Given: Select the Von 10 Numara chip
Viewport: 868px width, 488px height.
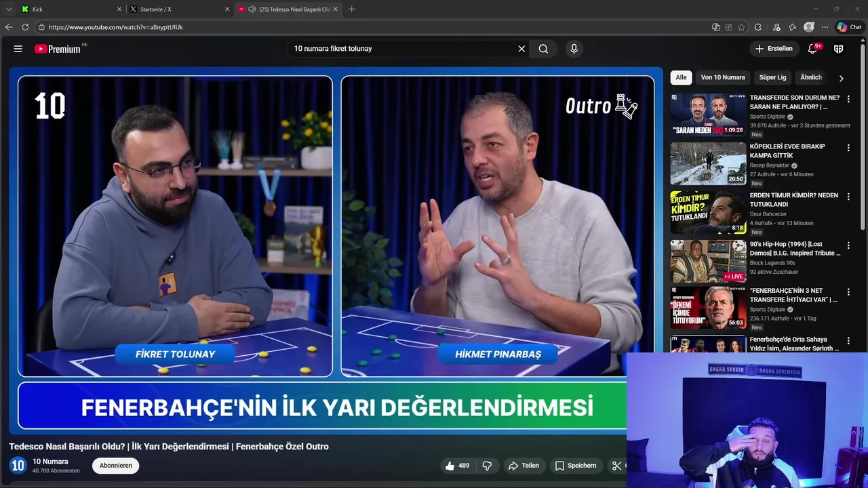Looking at the screenshot, I should [x=723, y=77].
